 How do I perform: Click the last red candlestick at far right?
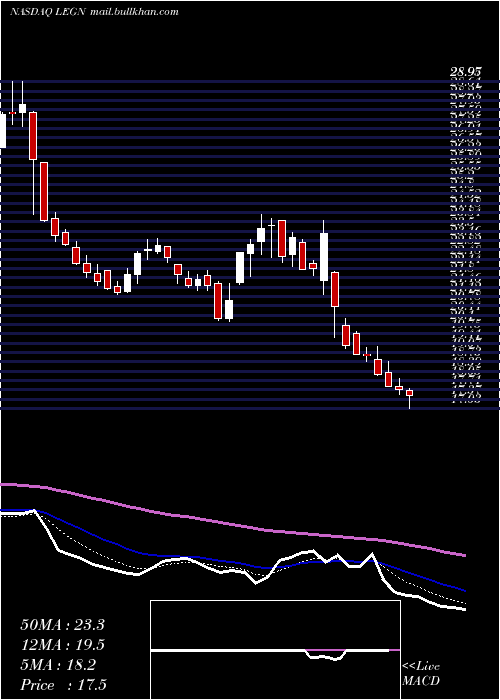(409, 393)
